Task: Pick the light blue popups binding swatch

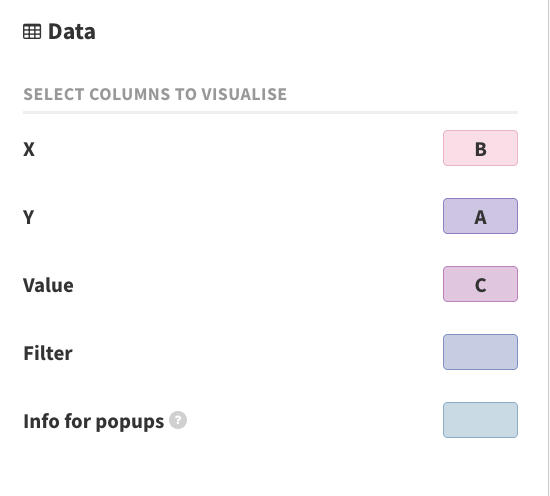Action: tap(480, 420)
